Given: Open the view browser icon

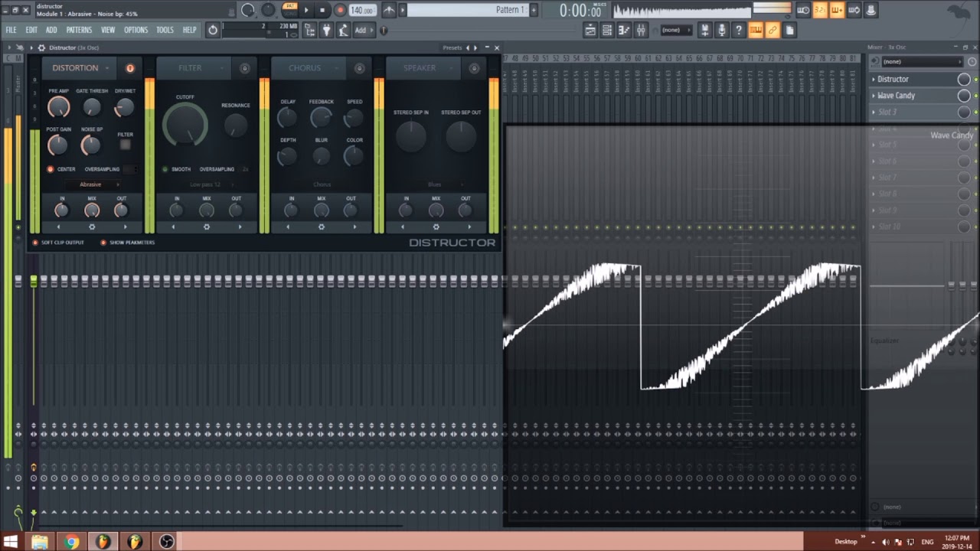Looking at the screenshot, I should tap(309, 30).
